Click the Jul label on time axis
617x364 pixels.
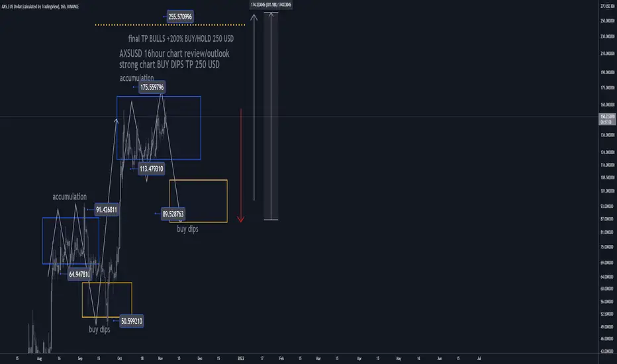pos(479,359)
